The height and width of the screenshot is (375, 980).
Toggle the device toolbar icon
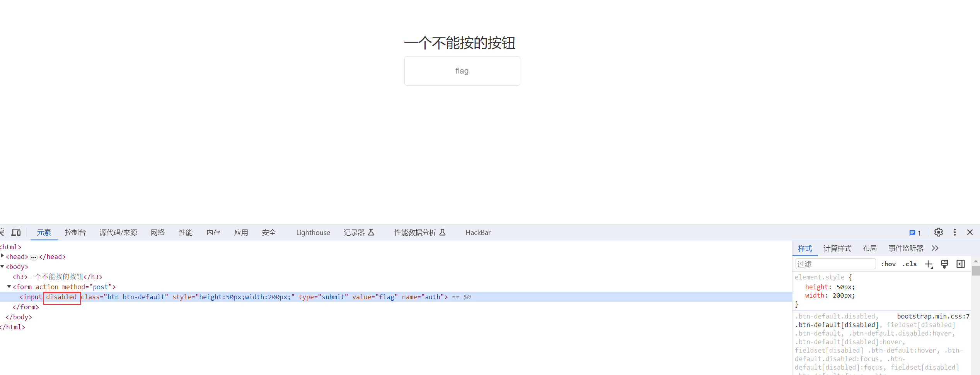coord(16,232)
